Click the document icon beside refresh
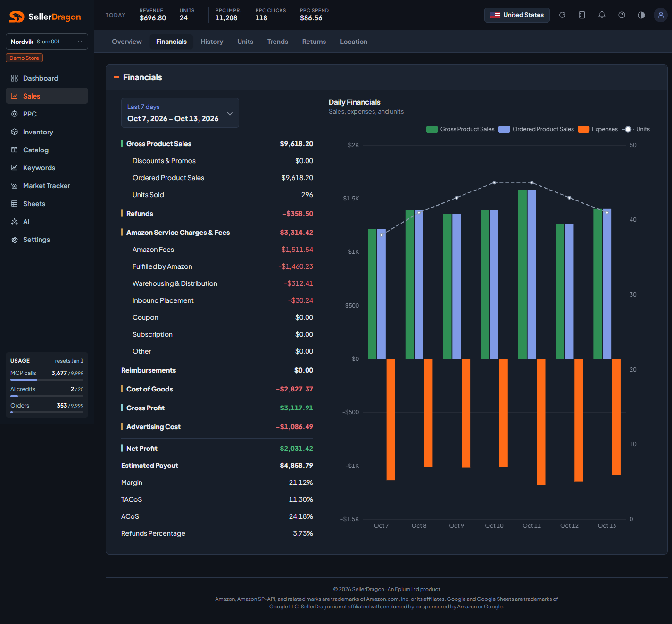 tap(582, 15)
